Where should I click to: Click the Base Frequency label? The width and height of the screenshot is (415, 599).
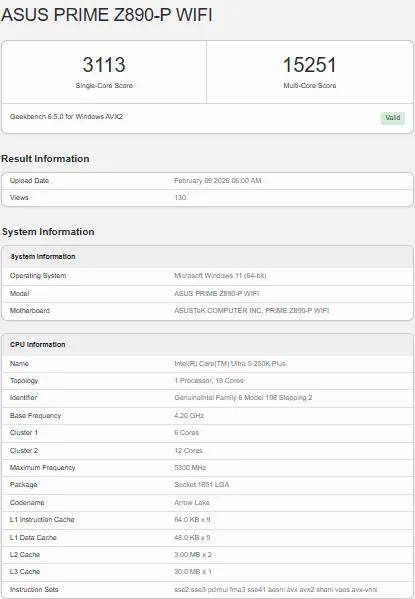36,415
